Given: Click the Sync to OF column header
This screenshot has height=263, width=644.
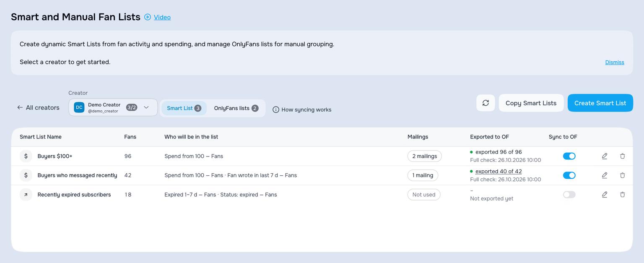Looking at the screenshot, I should click(563, 137).
